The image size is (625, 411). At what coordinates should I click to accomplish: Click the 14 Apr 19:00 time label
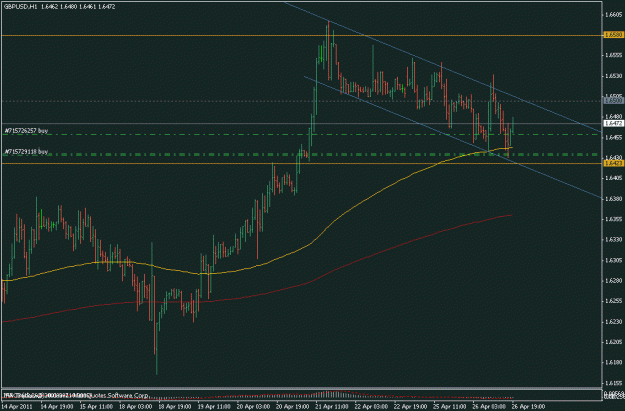pyautogui.click(x=57, y=407)
